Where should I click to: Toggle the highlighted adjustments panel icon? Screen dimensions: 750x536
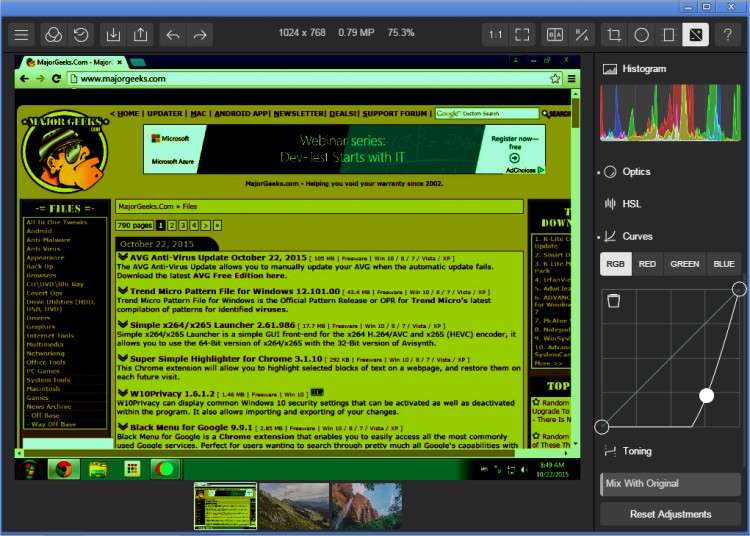(695, 34)
